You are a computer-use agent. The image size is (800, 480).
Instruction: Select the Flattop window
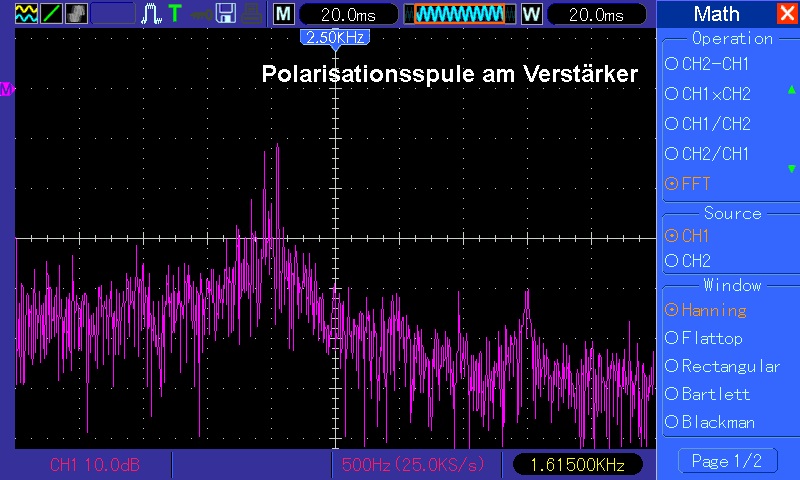click(704, 338)
